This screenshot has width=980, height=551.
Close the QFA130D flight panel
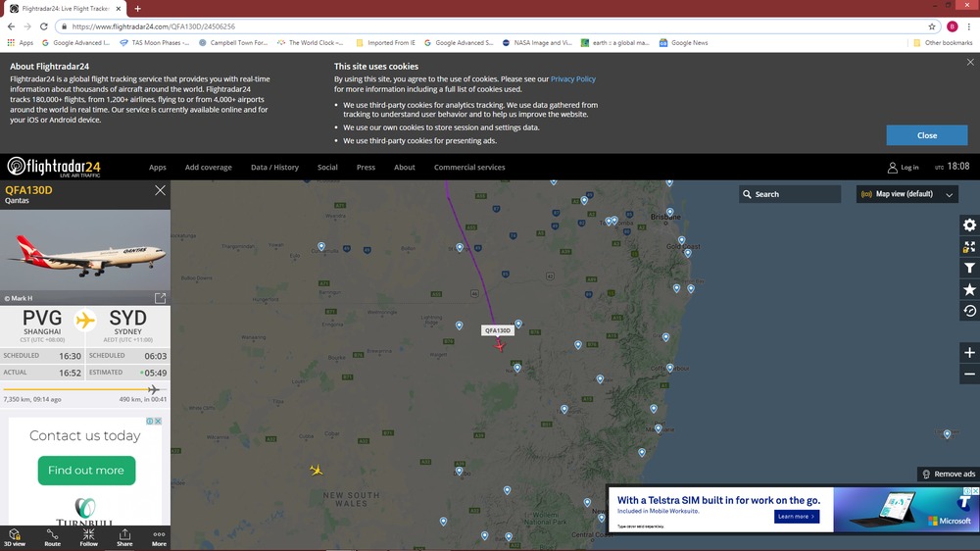160,190
